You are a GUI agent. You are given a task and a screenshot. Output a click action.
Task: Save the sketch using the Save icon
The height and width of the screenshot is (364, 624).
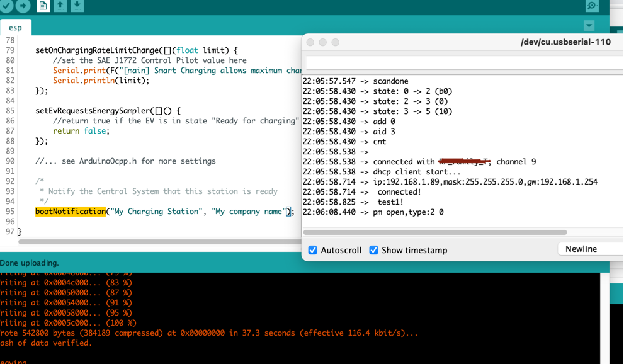tap(76, 6)
